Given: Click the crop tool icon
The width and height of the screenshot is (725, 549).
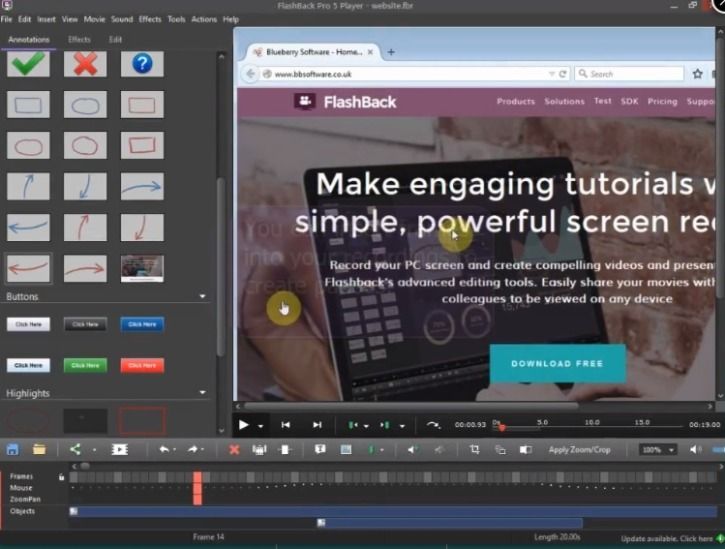Looking at the screenshot, I should tap(474, 450).
